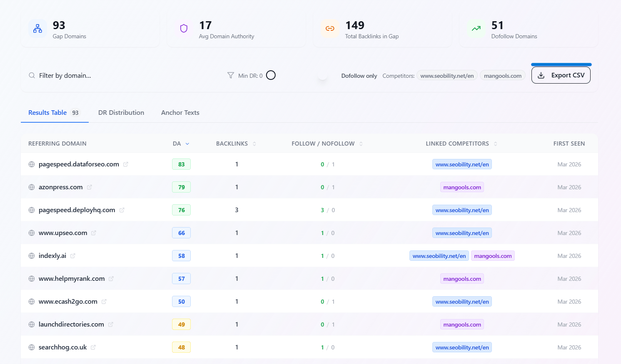Click the Dofollow Domains trend chart icon

pyautogui.click(x=476, y=28)
